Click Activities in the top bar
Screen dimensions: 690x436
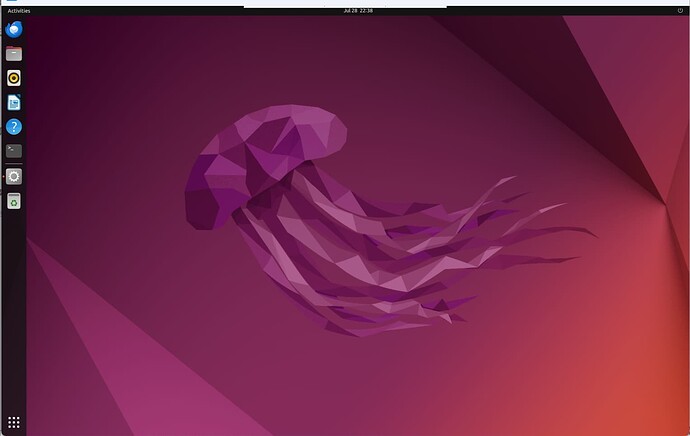point(19,11)
